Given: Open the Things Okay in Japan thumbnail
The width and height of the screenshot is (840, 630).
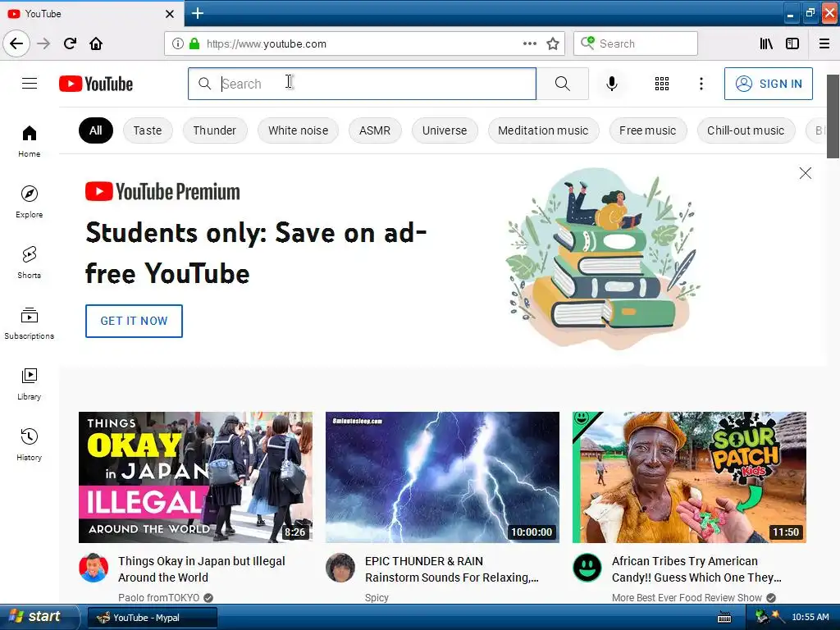Looking at the screenshot, I should [195, 477].
